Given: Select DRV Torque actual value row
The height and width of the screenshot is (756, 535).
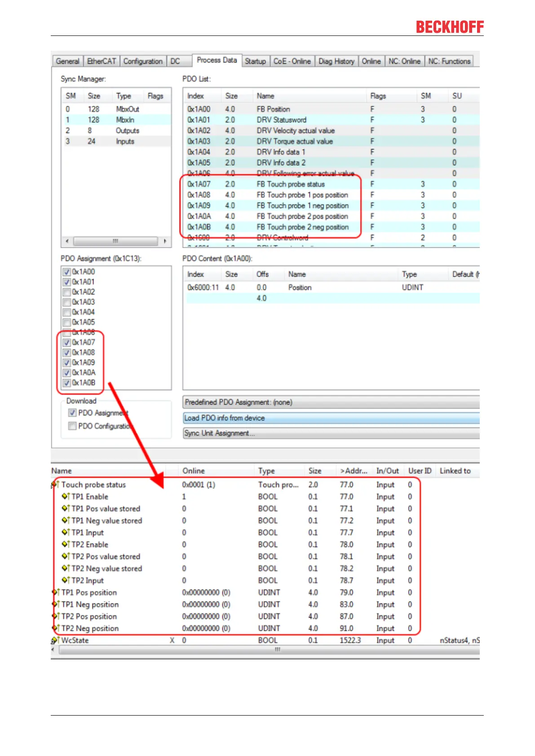Looking at the screenshot, I should (332, 141).
